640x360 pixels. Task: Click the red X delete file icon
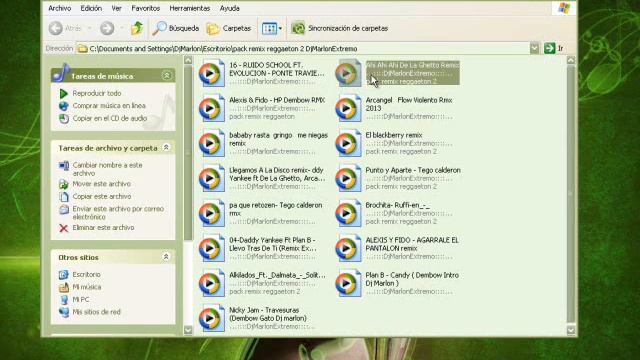(63, 228)
